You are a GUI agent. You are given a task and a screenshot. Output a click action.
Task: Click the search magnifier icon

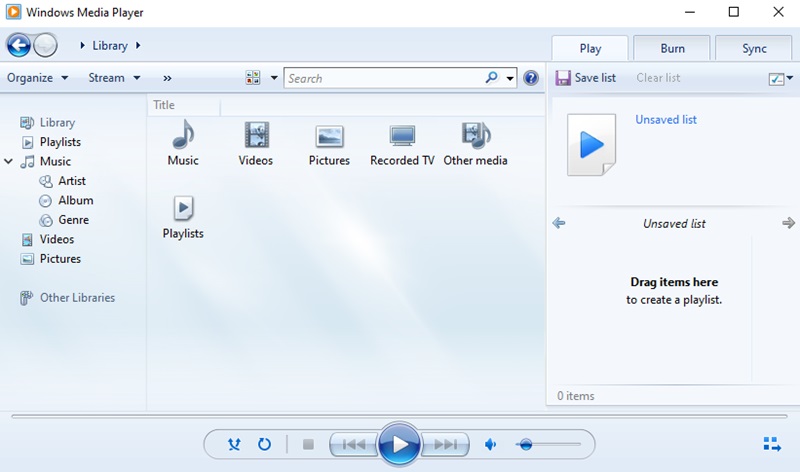491,78
